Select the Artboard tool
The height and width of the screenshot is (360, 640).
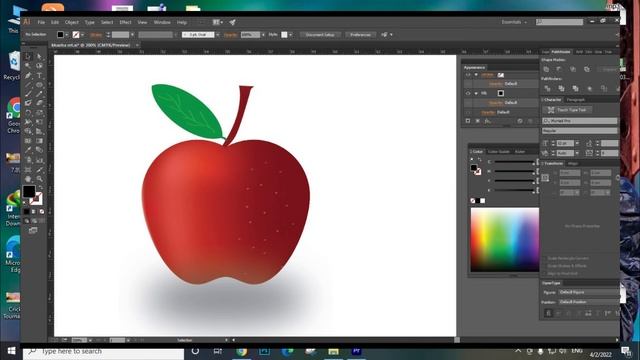coord(28,169)
